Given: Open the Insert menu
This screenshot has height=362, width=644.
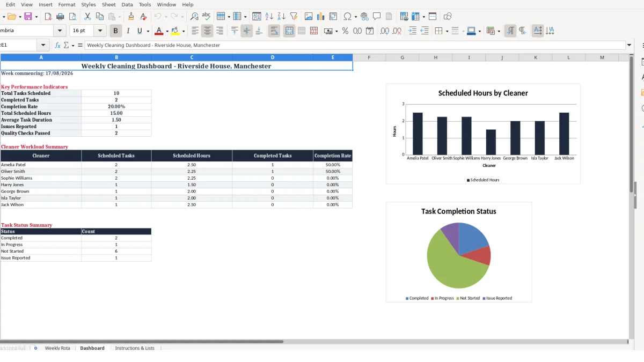Looking at the screenshot, I should click(46, 4).
